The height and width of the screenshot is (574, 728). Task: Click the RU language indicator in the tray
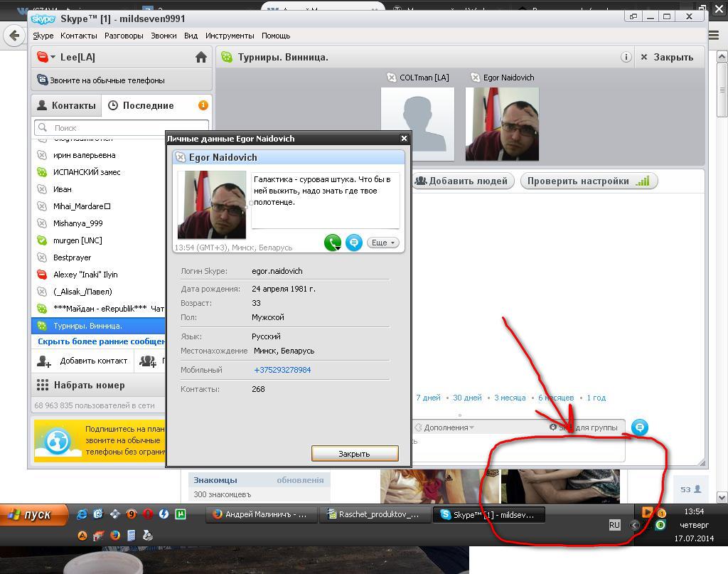pyautogui.click(x=614, y=525)
